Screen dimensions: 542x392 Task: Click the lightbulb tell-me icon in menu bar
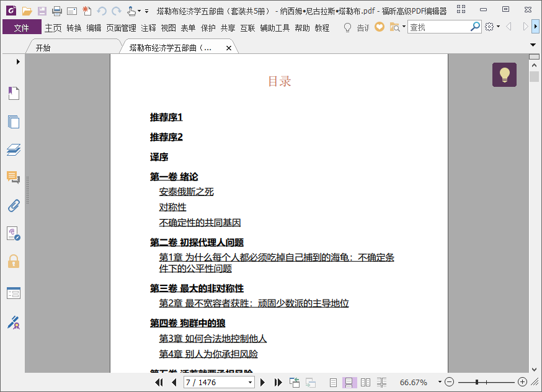(347, 27)
